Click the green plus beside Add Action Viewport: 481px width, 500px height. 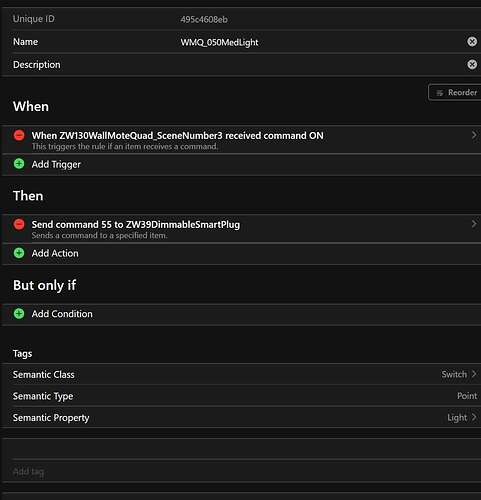click(x=19, y=253)
